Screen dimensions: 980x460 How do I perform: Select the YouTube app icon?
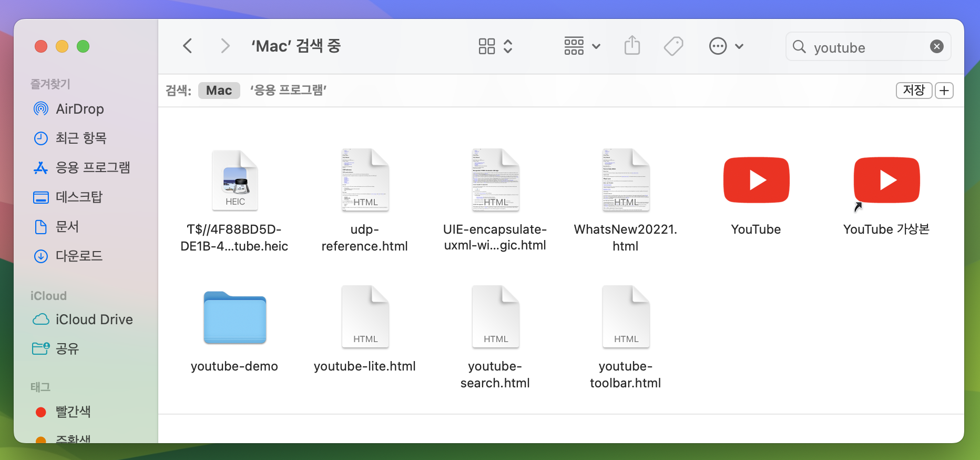[x=756, y=180]
